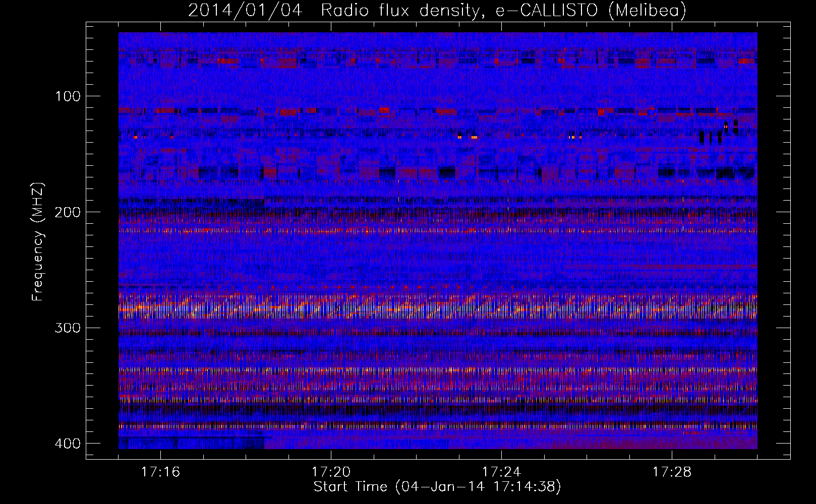Click the 17:24 time axis label

(x=501, y=472)
